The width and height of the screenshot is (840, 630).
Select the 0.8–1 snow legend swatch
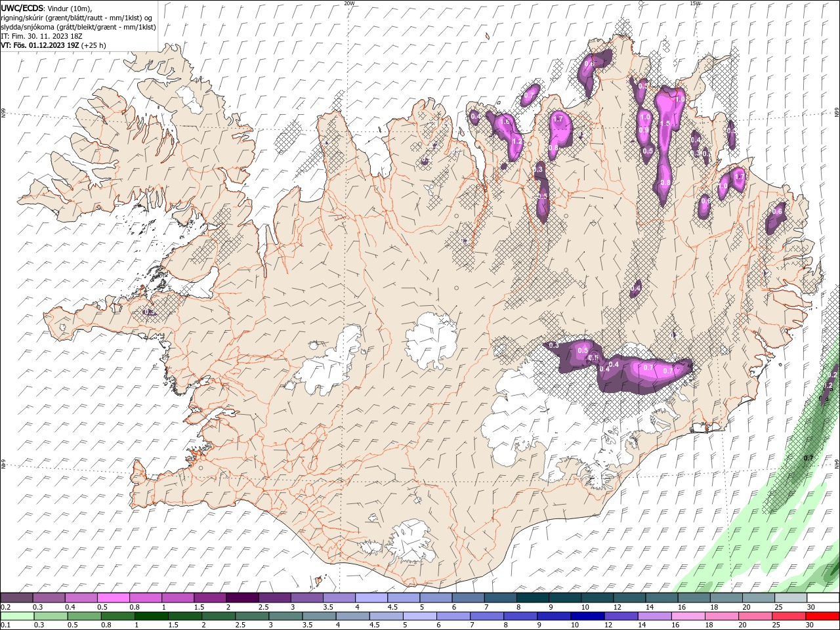tap(146, 598)
